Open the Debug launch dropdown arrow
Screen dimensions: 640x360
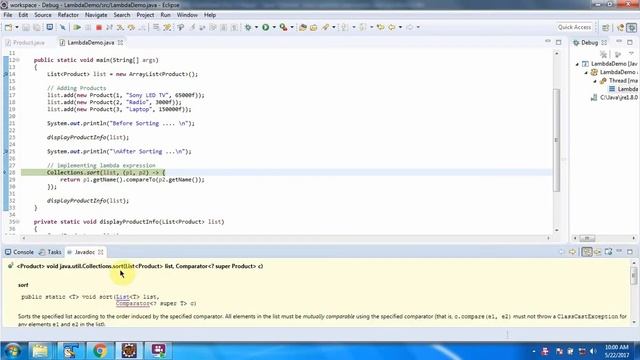[x=256, y=27]
